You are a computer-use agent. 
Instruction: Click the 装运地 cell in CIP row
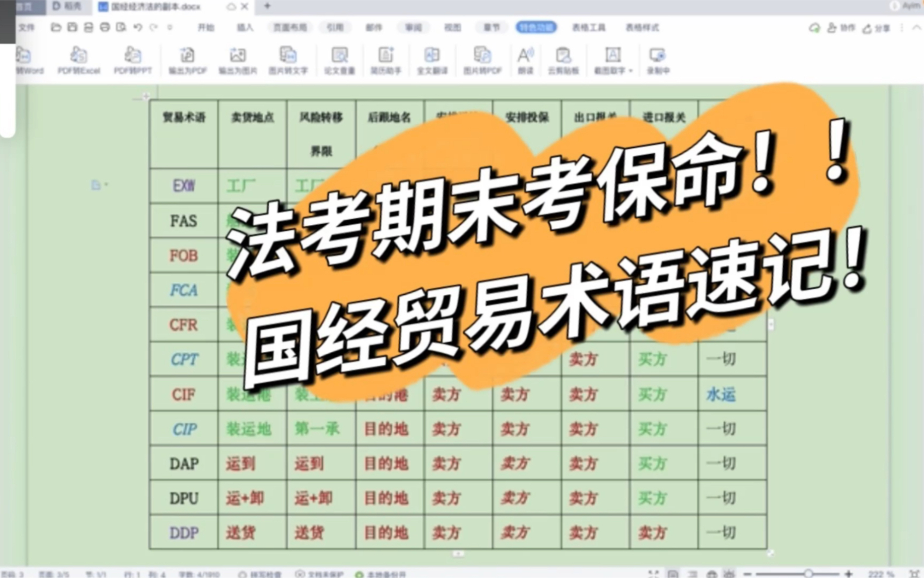coord(252,429)
